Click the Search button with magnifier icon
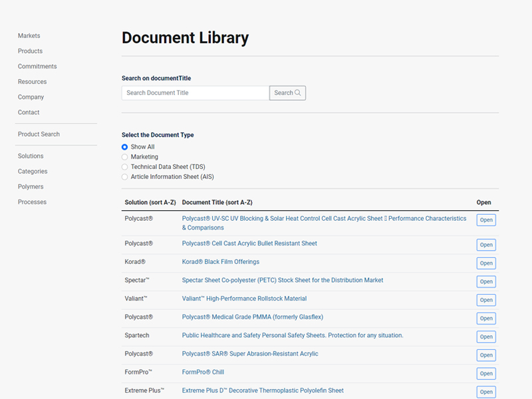The image size is (532, 399). (287, 93)
